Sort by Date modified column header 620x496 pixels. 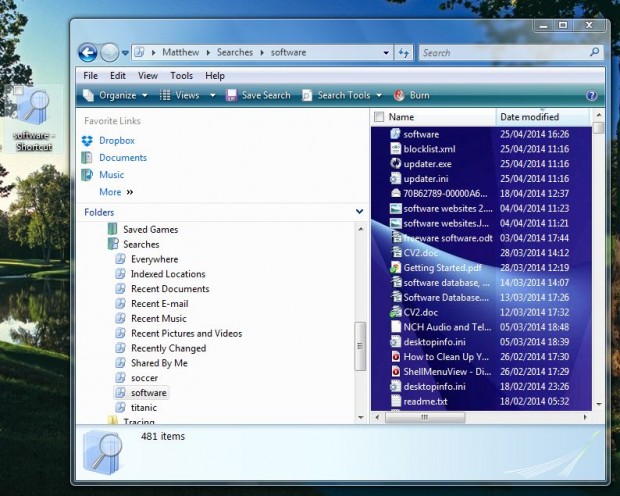click(x=542, y=117)
